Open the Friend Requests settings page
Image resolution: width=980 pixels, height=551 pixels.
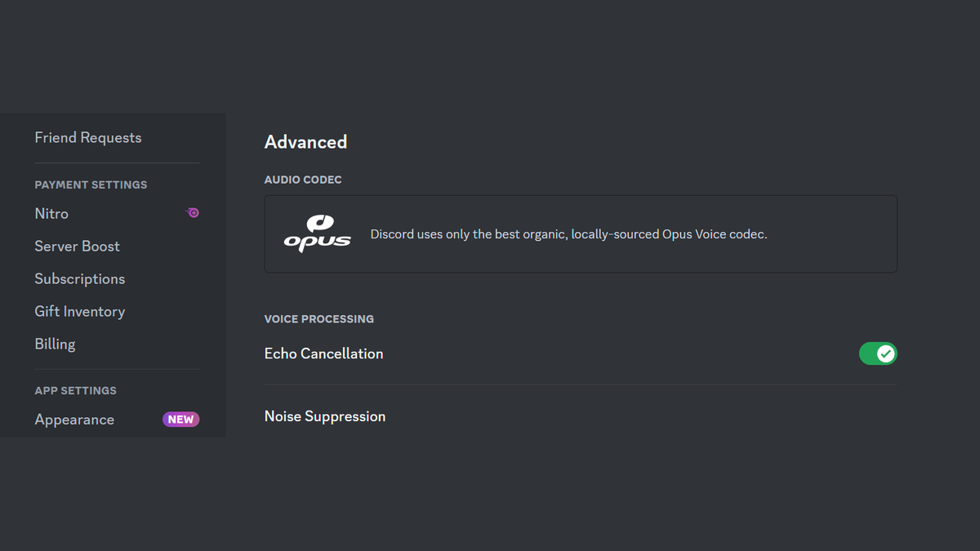coord(87,137)
